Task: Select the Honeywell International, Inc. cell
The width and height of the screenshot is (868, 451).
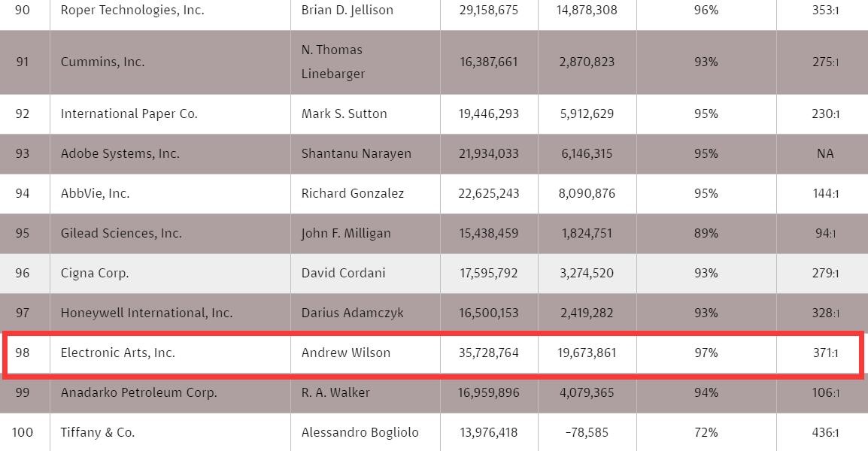Action: (147, 313)
